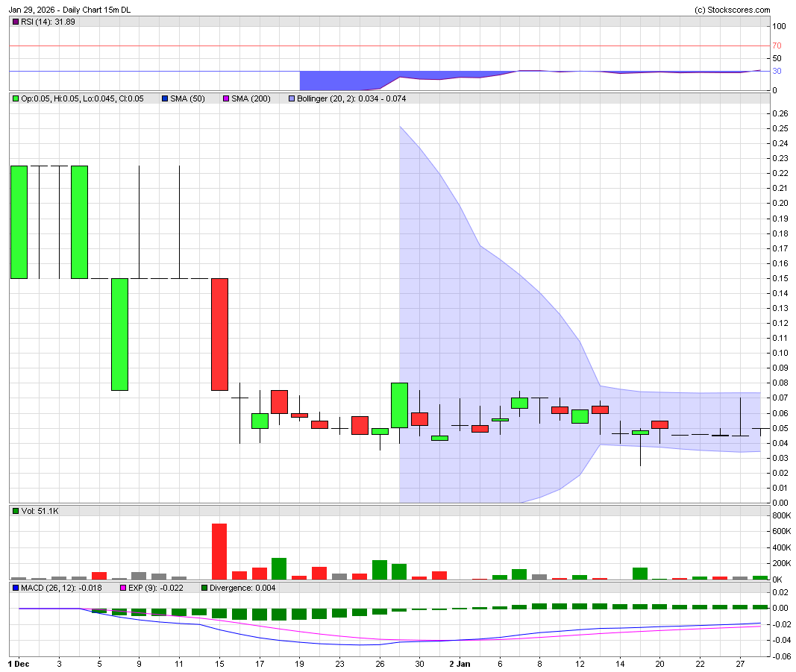Click the 'RSI (14): 31.89' label
The width and height of the screenshot is (796, 672).
click(x=48, y=22)
